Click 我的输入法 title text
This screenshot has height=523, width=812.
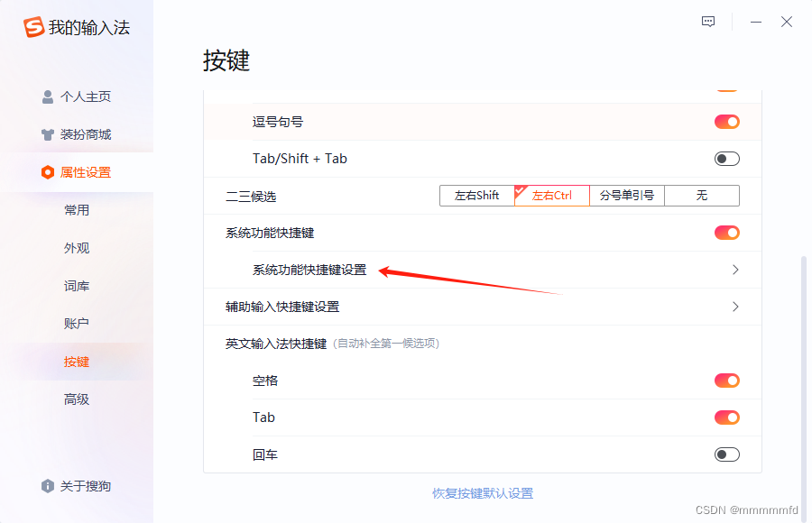point(89,27)
